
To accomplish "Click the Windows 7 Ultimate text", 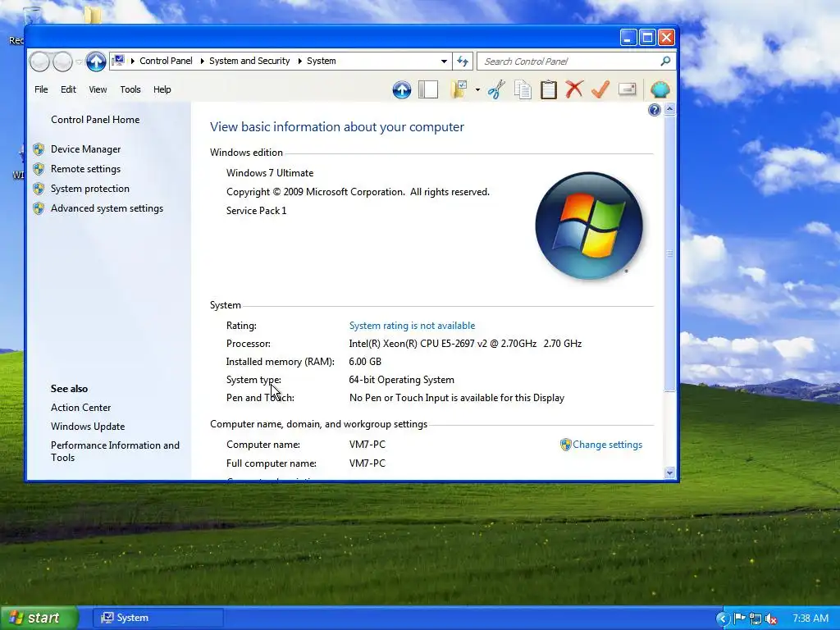I will pyautogui.click(x=270, y=173).
